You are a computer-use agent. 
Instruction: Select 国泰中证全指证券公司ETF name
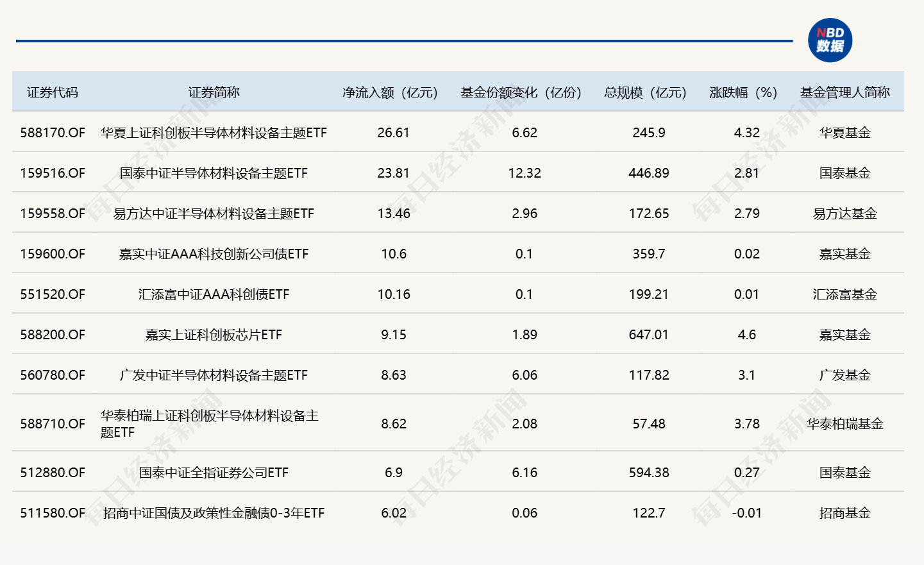[x=214, y=473]
